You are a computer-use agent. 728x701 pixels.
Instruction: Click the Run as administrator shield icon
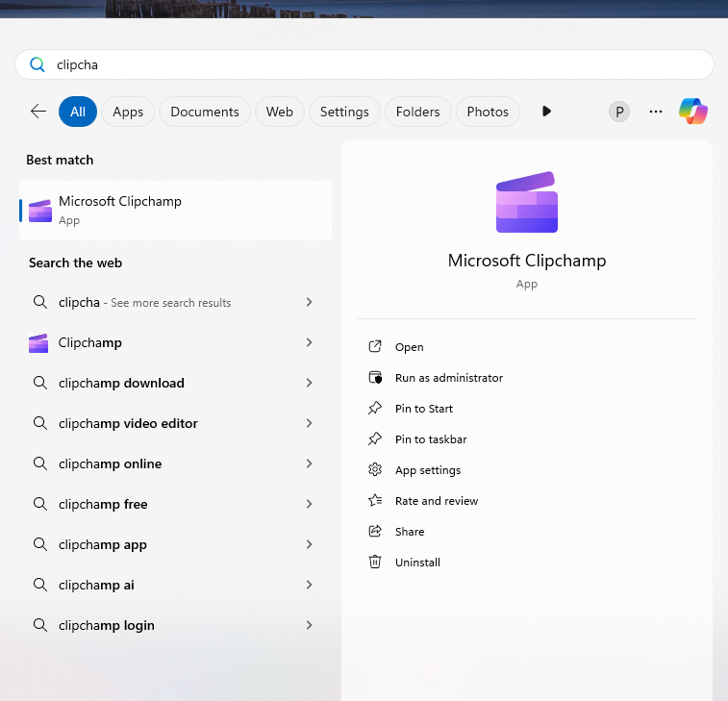[x=375, y=378]
